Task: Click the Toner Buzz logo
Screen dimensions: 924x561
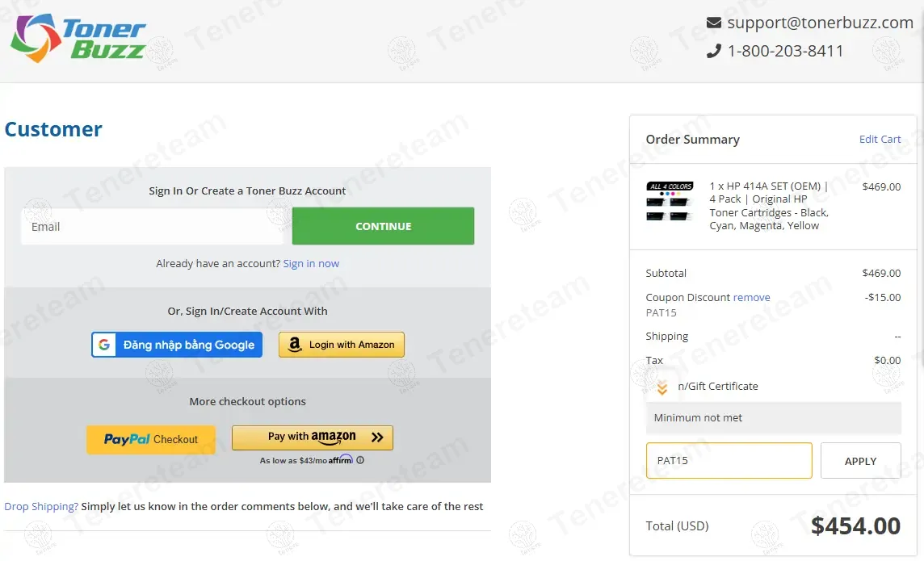Action: 78,39
